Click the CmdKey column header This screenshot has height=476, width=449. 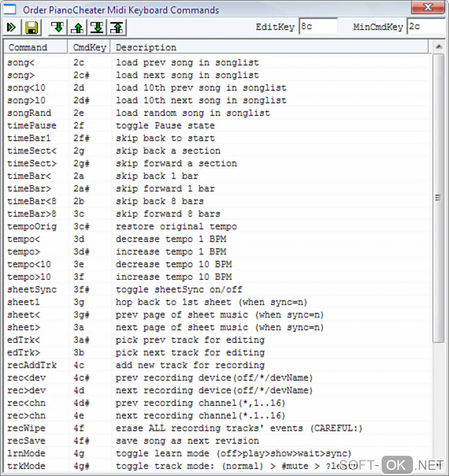(x=89, y=48)
